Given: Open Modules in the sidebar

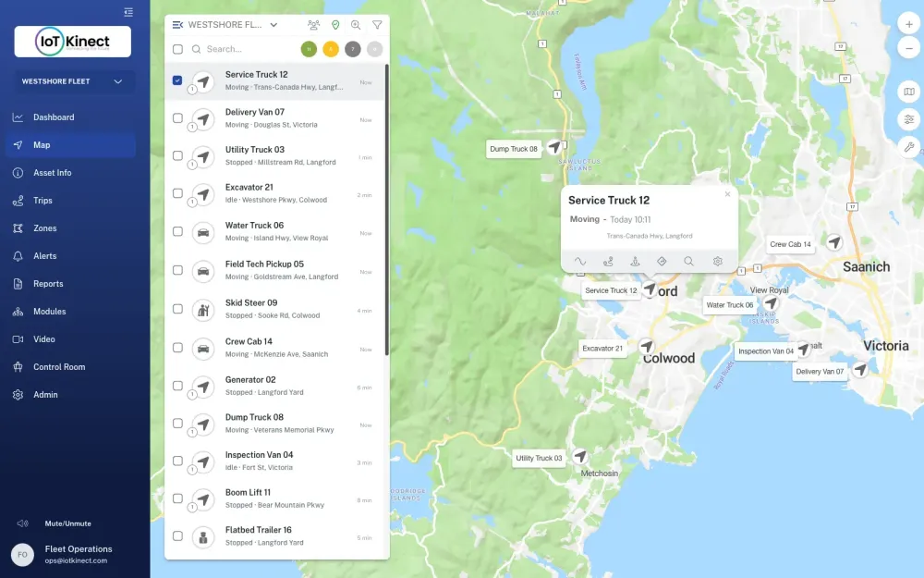Looking at the screenshot, I should [x=71, y=312].
